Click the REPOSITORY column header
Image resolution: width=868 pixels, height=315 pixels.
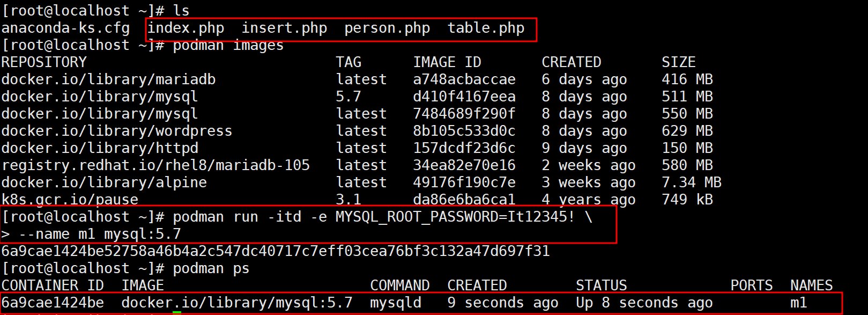point(44,62)
